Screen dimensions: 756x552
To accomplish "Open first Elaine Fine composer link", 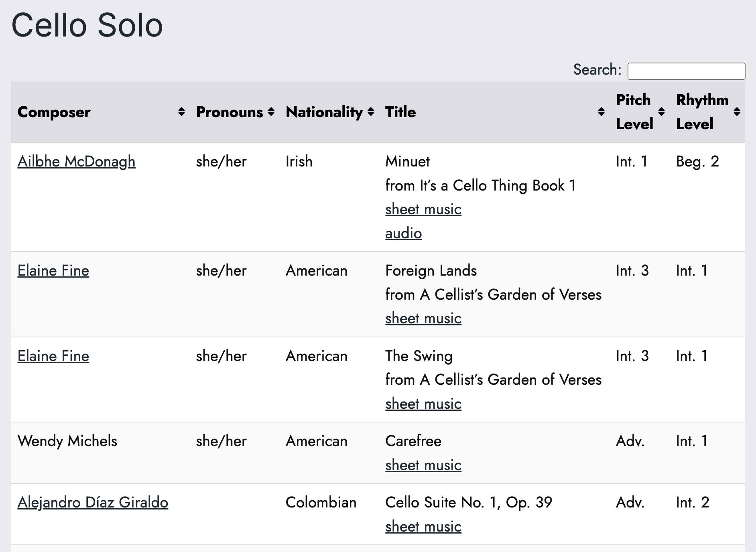I will coord(53,271).
